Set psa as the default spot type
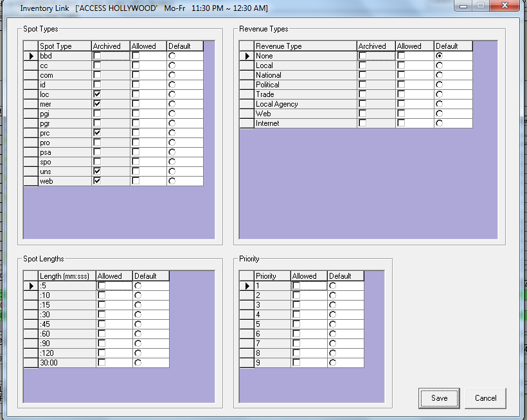Screen dimensions: 527x420 pos(172,152)
